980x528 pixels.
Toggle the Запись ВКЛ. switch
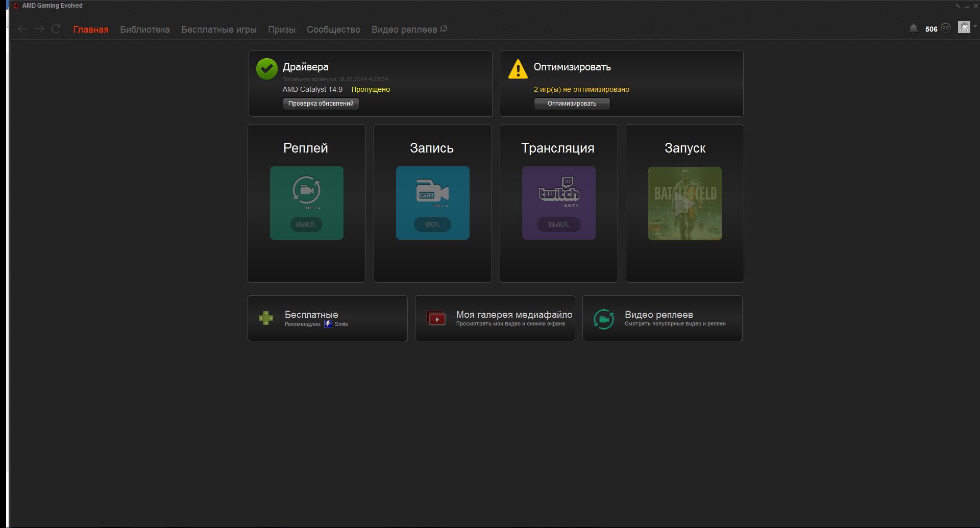point(432,224)
